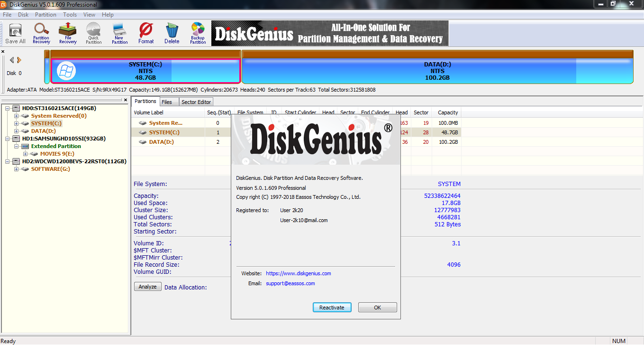The width and height of the screenshot is (644, 345).
Task: Click the Extended Partition icon in tree
Action: (x=26, y=146)
